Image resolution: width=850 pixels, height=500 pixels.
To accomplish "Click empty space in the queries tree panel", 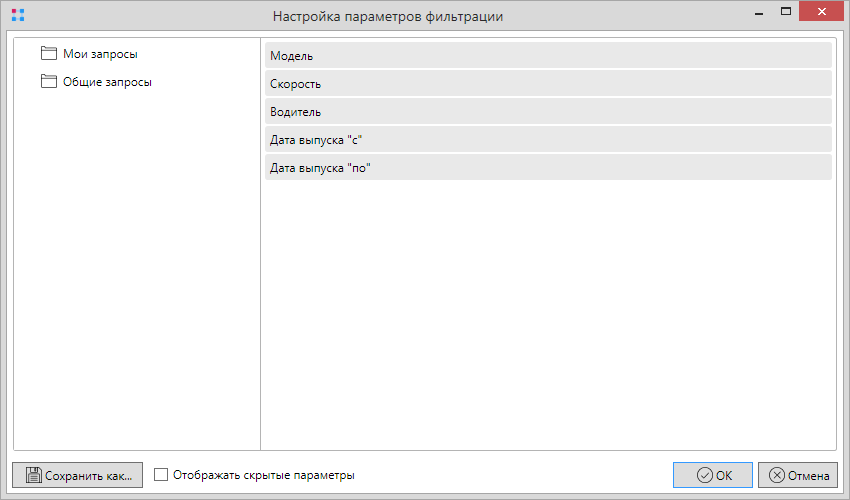I will [136, 280].
